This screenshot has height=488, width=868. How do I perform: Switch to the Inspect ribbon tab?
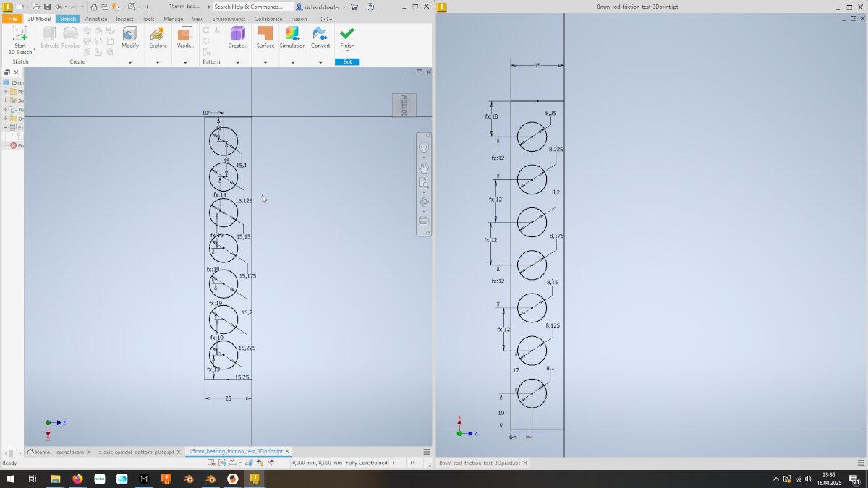pos(124,19)
